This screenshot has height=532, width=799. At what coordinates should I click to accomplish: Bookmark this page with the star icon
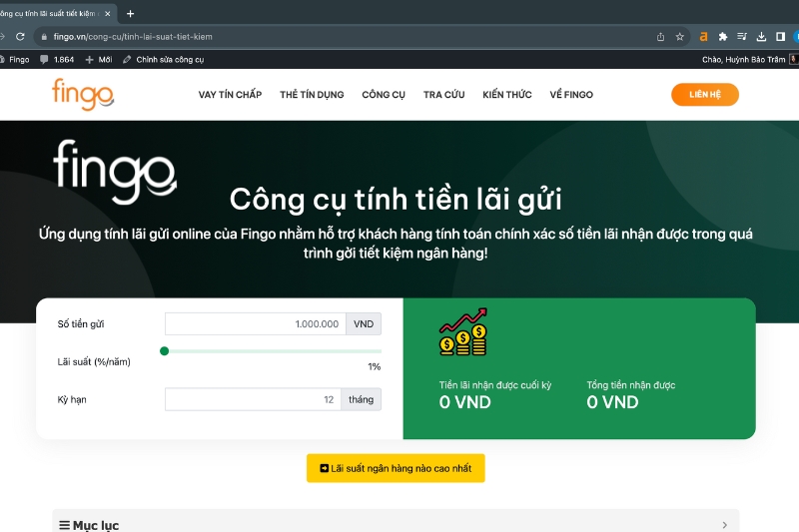tap(680, 37)
